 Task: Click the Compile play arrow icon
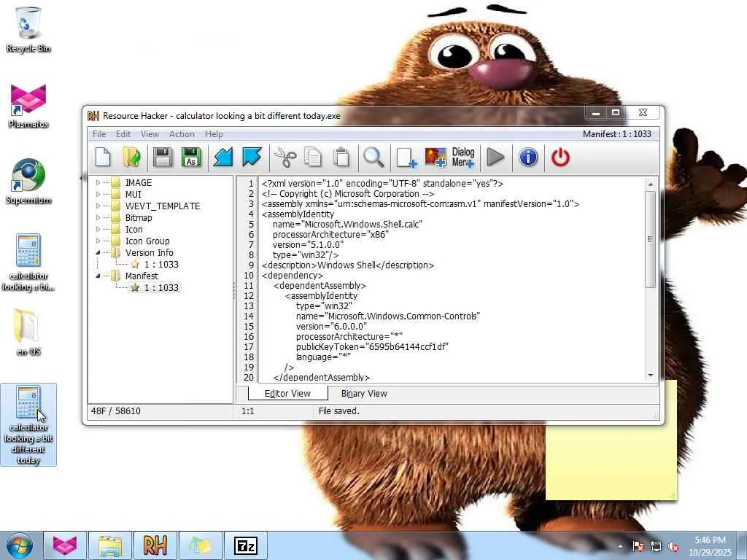pyautogui.click(x=495, y=157)
